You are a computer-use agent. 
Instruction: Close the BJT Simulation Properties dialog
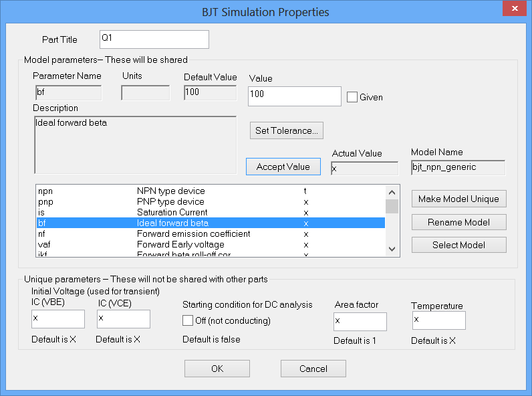(513, 11)
